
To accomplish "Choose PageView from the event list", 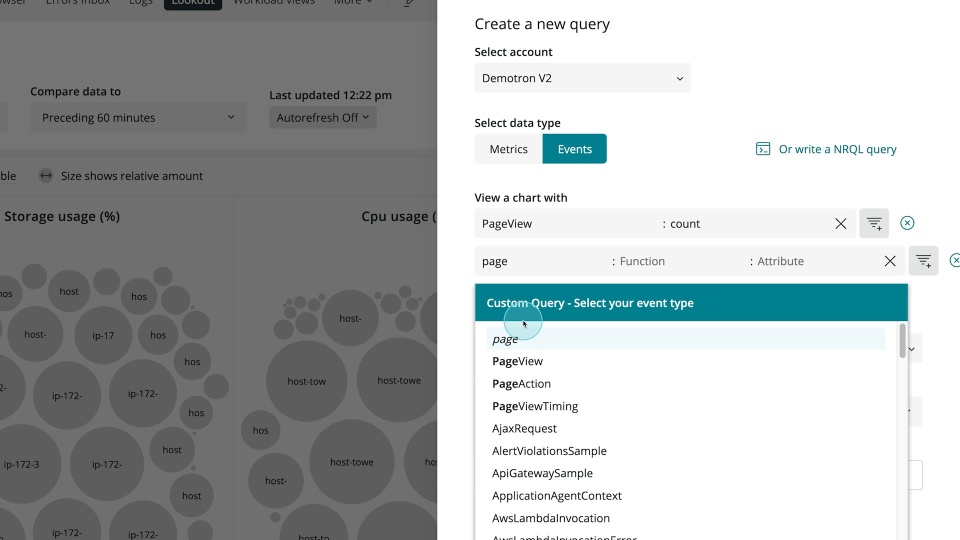I will coord(517,361).
